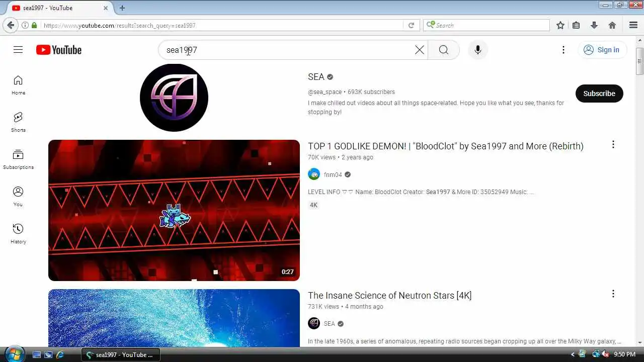Bookmark this page with the star icon
The height and width of the screenshot is (362, 644).
click(560, 25)
